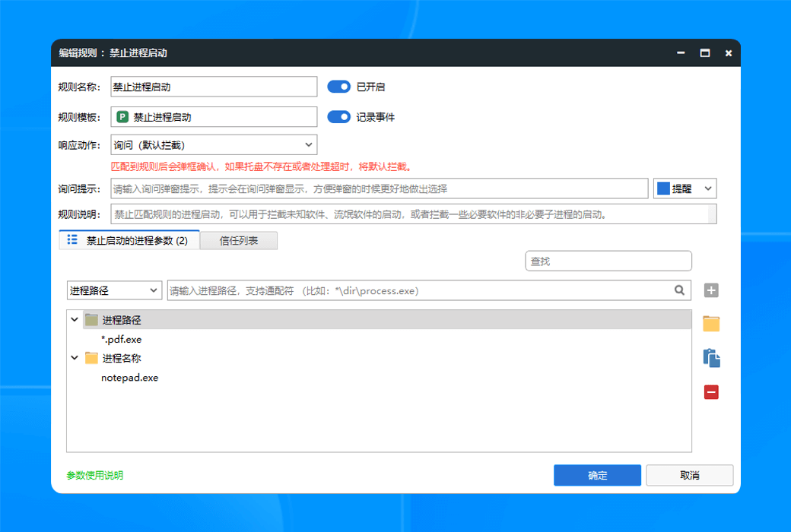The image size is (791, 532).
Task: Click the 进程名称 folder icon in tree
Action: 91,358
